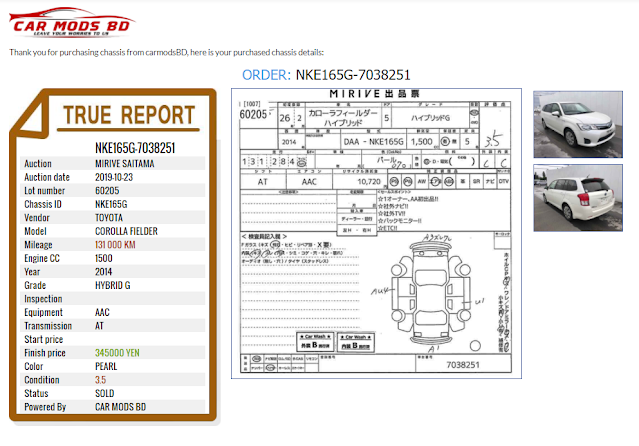
Task: Click the ORDER: label
Action: pos(267,75)
